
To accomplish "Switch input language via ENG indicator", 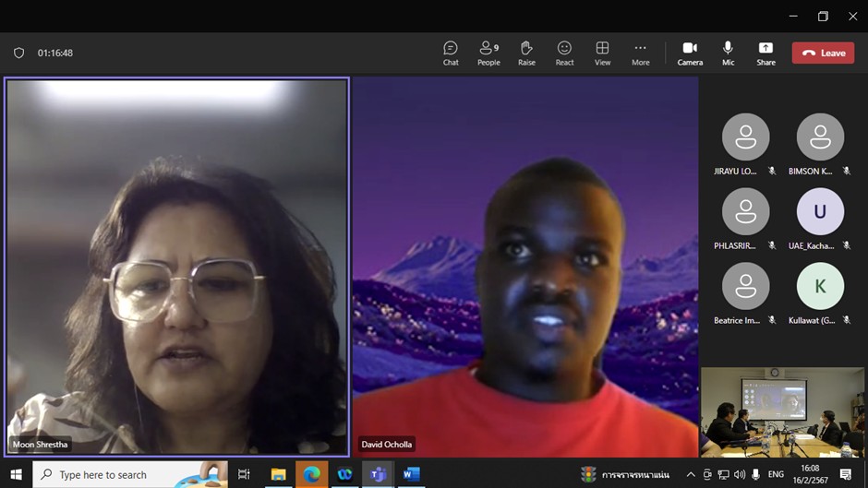I will [x=776, y=474].
